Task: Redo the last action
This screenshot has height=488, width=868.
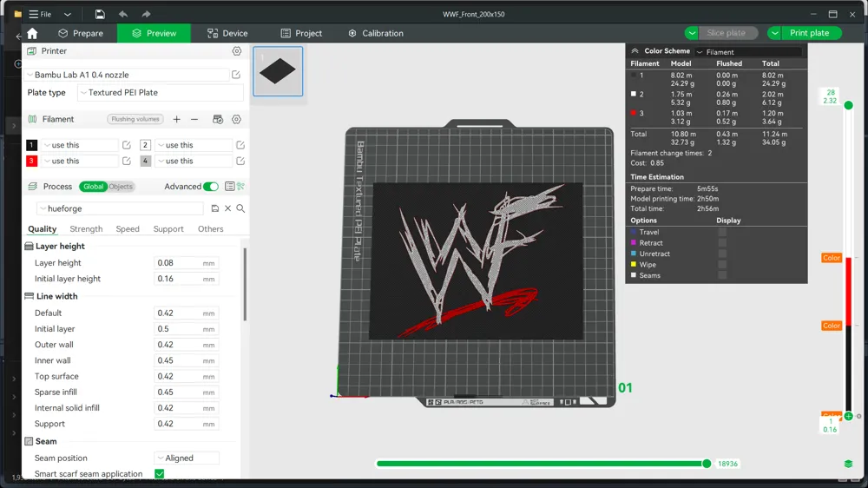Action: point(146,14)
